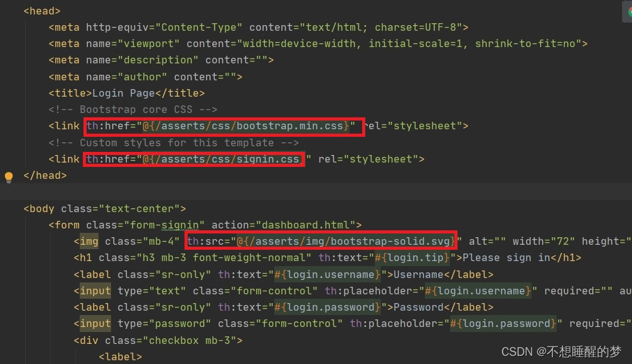
Task: Click the div class="checkbox mb-3" line
Action: tap(158, 341)
